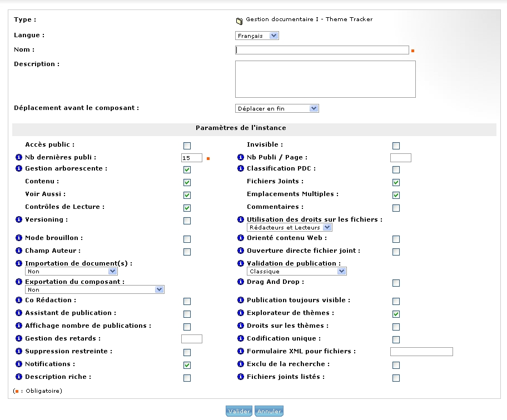The width and height of the screenshot is (507, 420).
Task: Open the Importation de document(s) dropdown
Action: tap(71, 271)
